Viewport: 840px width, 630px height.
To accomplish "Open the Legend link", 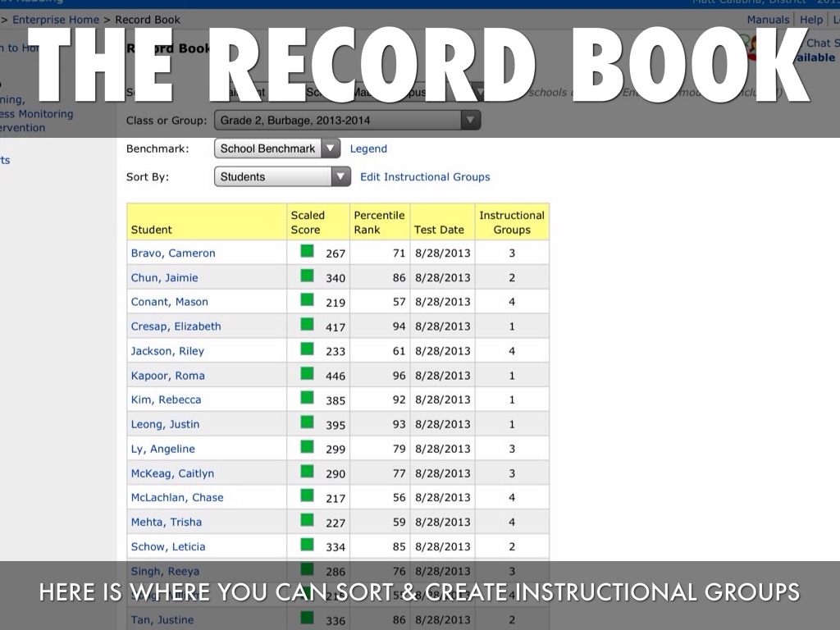I will (x=368, y=148).
